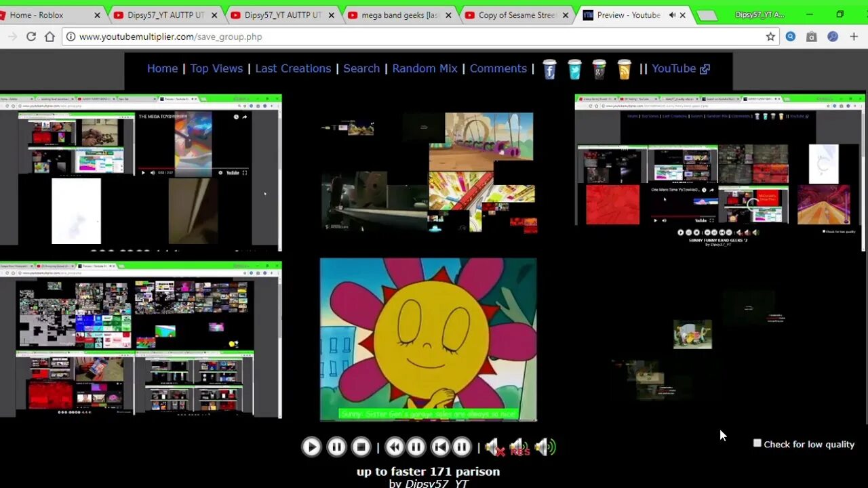Open the Random Mix link
This screenshot has height=488, width=868.
click(x=425, y=68)
